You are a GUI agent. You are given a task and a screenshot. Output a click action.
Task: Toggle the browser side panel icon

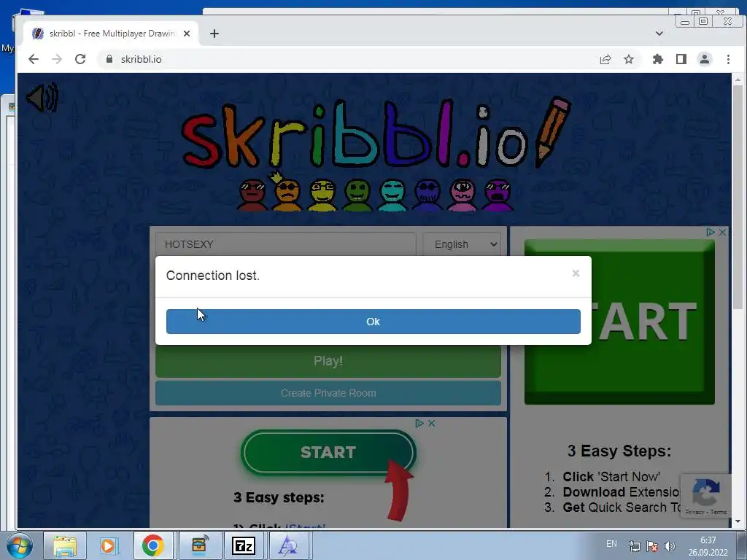coord(681,59)
